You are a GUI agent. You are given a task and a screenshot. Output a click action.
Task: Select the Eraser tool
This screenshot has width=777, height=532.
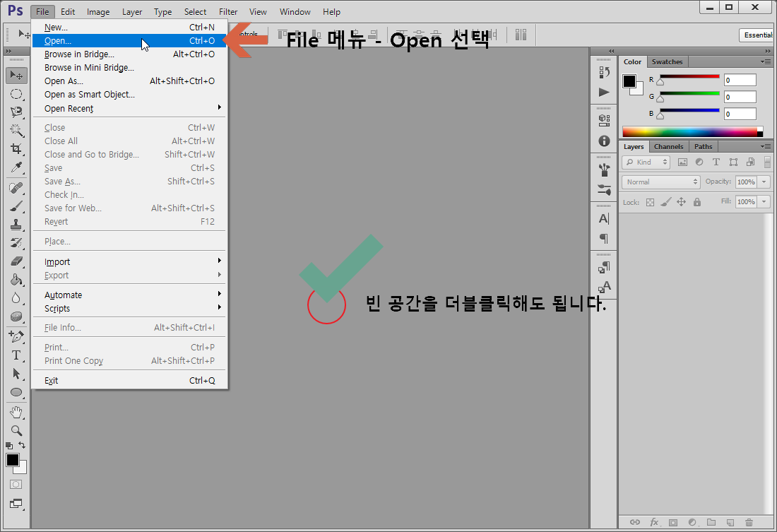pyautogui.click(x=16, y=261)
